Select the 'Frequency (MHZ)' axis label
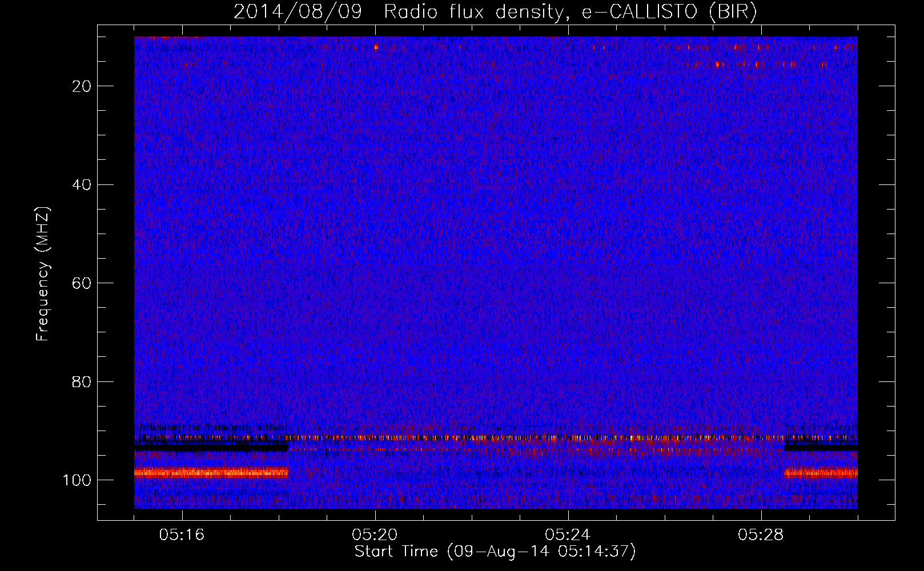This screenshot has width=924, height=571. pos(43,274)
